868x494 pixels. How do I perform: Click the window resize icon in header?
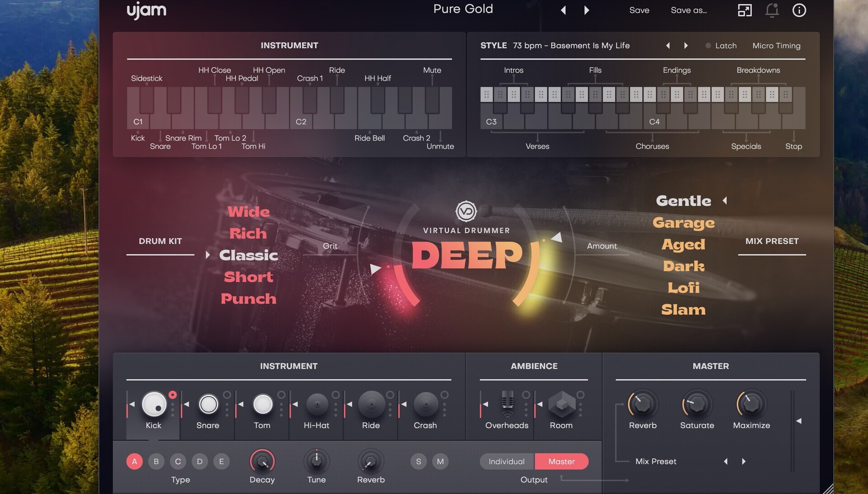pyautogui.click(x=745, y=10)
